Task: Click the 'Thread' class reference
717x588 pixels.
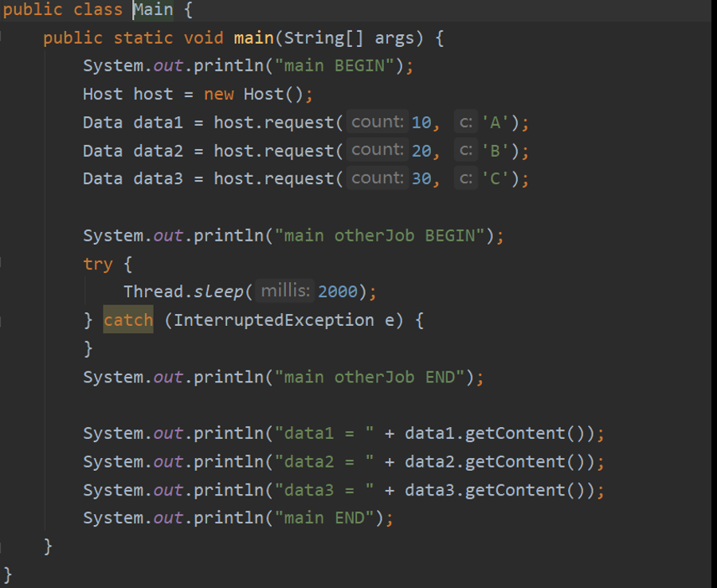Action: pos(153,292)
